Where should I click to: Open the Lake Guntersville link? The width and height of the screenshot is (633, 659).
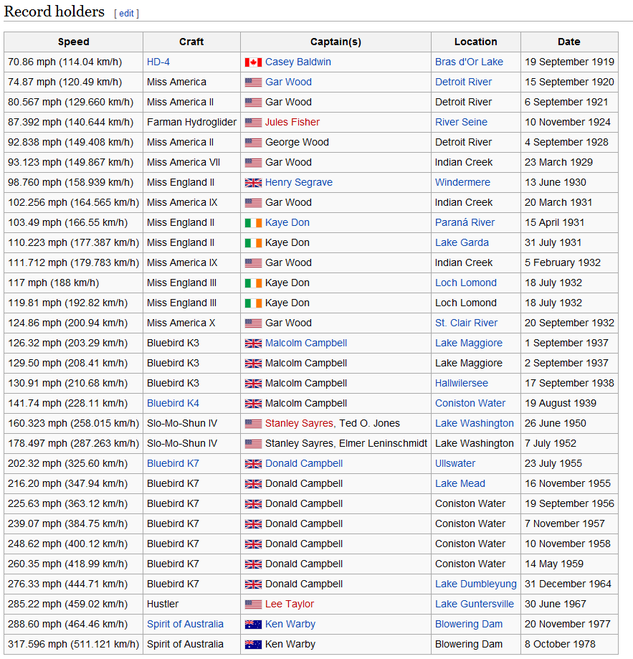pyautogui.click(x=474, y=604)
